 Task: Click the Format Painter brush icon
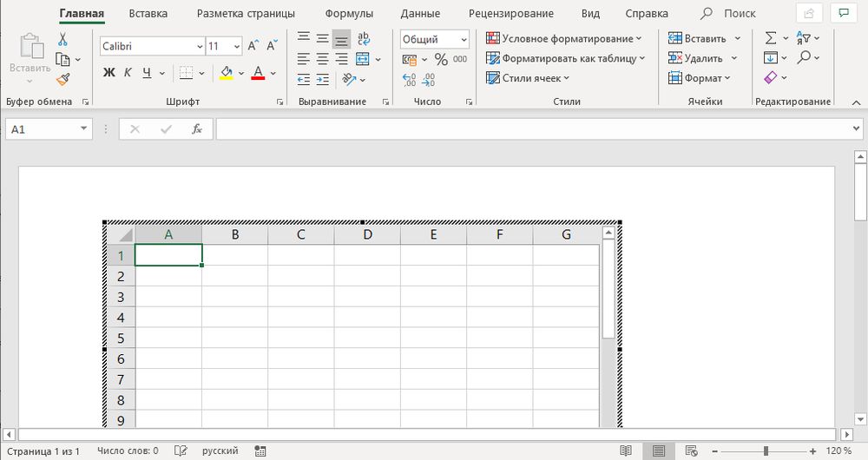(x=62, y=79)
